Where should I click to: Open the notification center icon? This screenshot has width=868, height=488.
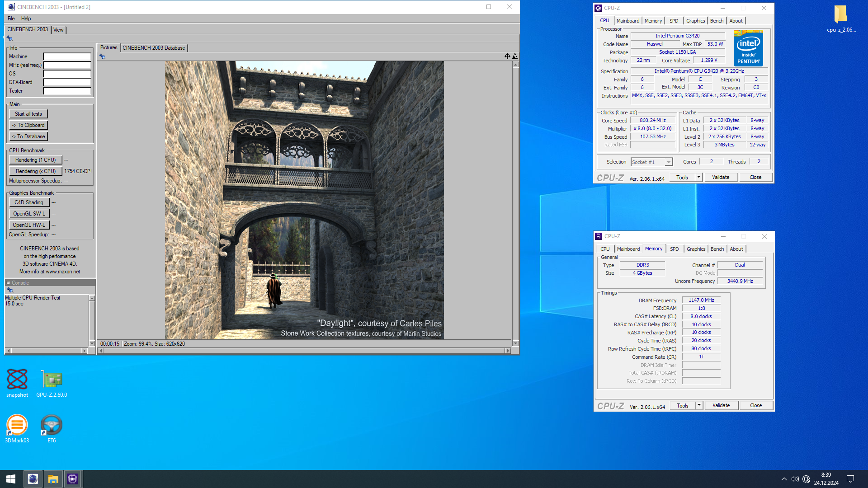point(850,479)
